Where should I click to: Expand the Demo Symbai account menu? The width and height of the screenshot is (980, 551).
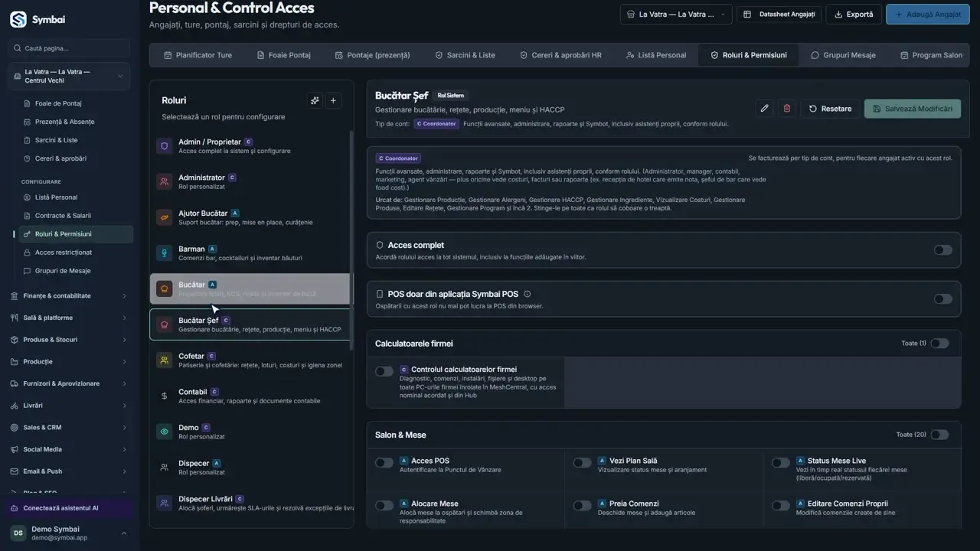[70, 533]
